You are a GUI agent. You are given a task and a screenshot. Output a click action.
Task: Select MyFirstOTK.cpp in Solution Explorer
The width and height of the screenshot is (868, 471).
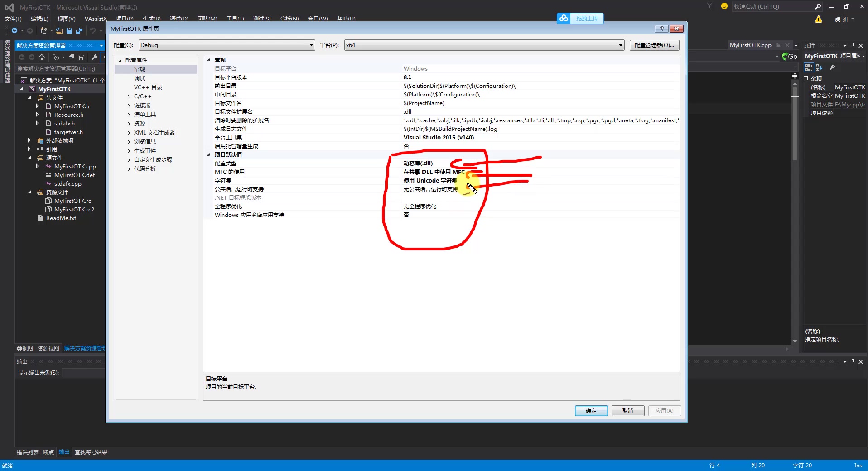pyautogui.click(x=75, y=166)
